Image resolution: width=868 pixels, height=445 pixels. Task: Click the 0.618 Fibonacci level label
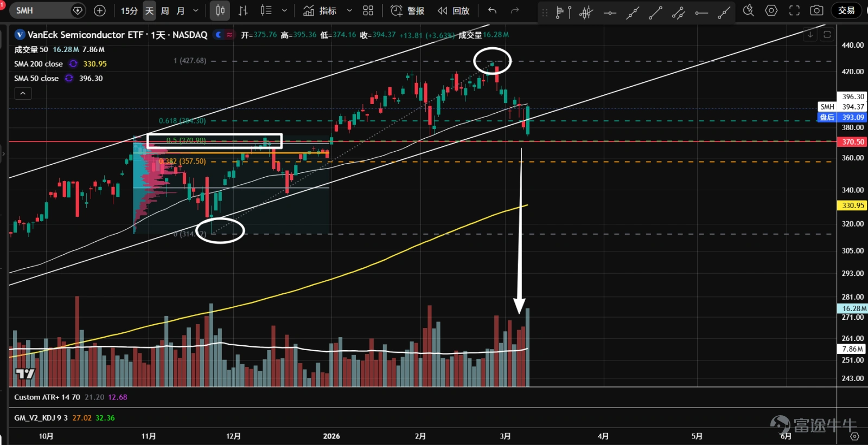pos(182,121)
